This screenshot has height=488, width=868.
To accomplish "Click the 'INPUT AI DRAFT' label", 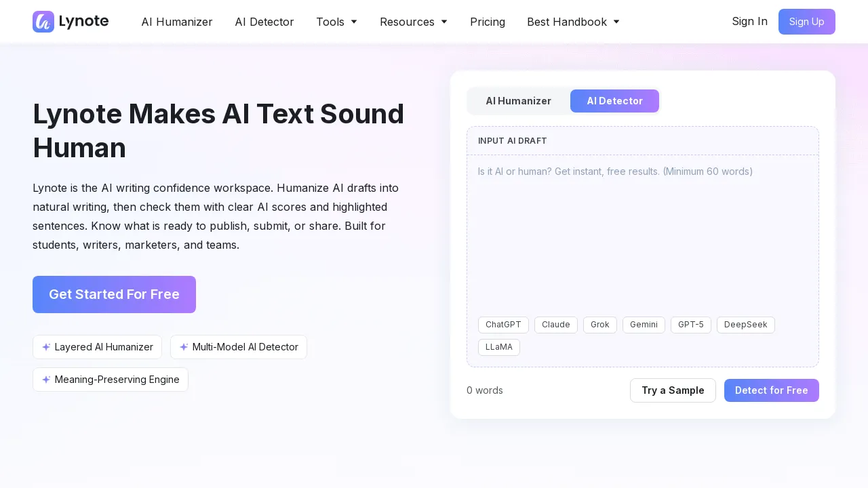I will (x=513, y=141).
